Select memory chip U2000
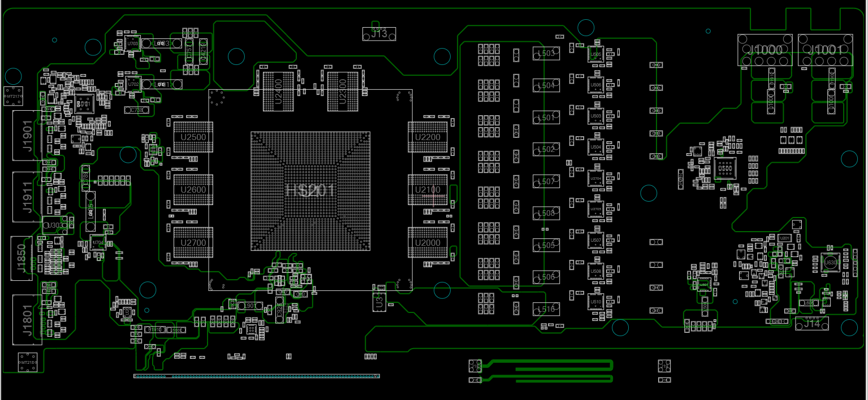This screenshot has width=868, height=400. 427,242
